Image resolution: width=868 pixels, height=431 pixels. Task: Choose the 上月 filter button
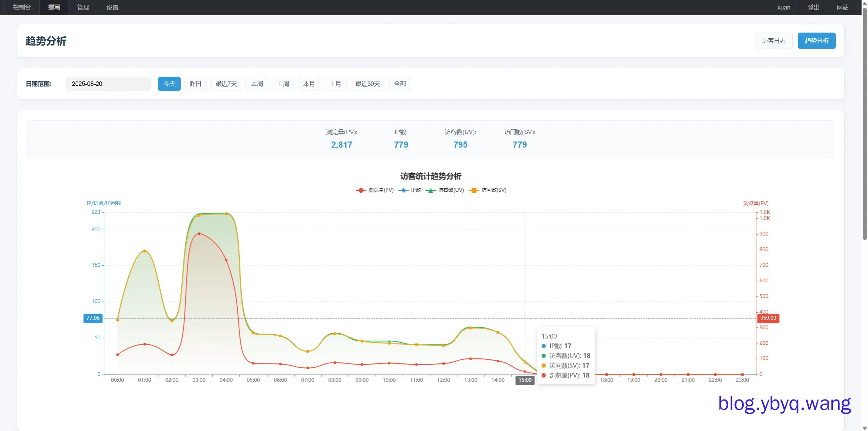[335, 84]
